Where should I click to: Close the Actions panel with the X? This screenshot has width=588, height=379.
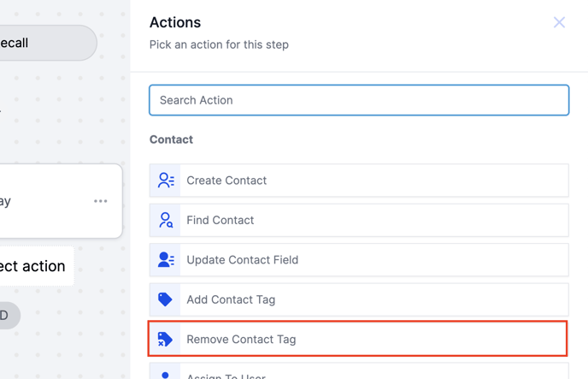559,22
